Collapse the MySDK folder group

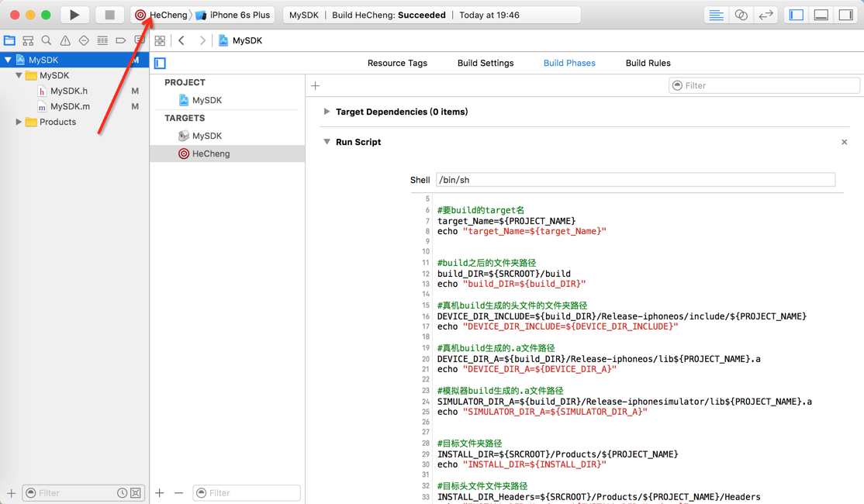[x=19, y=75]
